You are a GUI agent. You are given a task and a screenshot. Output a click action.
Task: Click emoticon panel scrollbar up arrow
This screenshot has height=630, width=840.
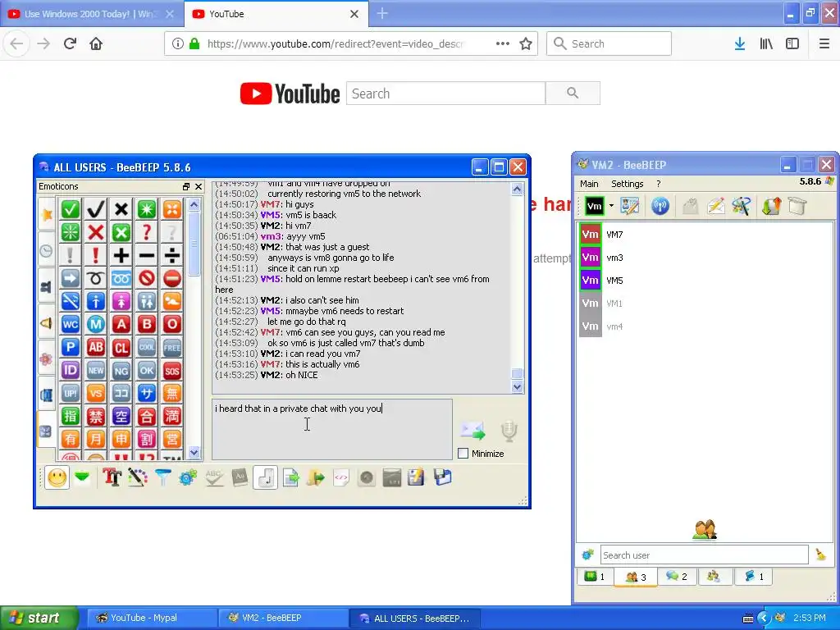[x=194, y=204]
